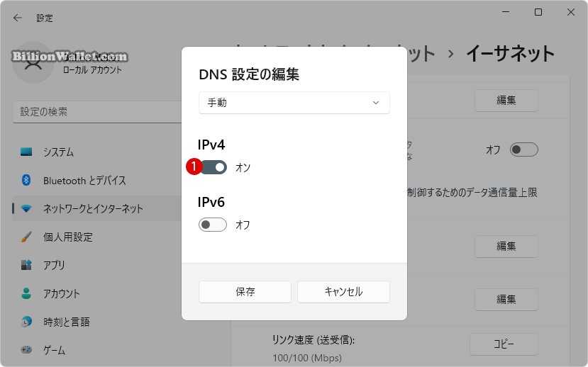This screenshot has height=367, width=588.
Task: Click the 設定の検索 search field
Action: pos(97,112)
